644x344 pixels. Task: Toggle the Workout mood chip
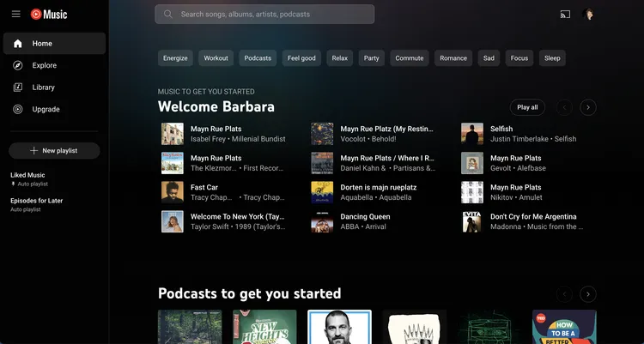(x=216, y=58)
